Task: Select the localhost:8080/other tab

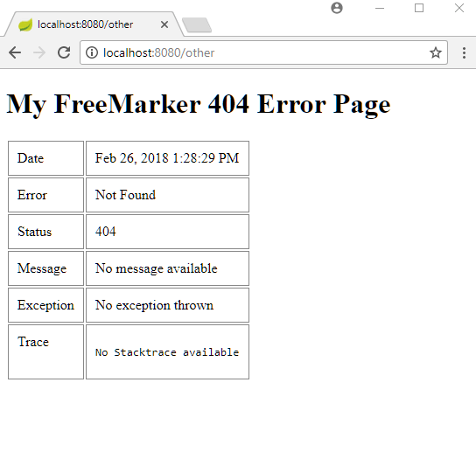Action: pyautogui.click(x=94, y=24)
